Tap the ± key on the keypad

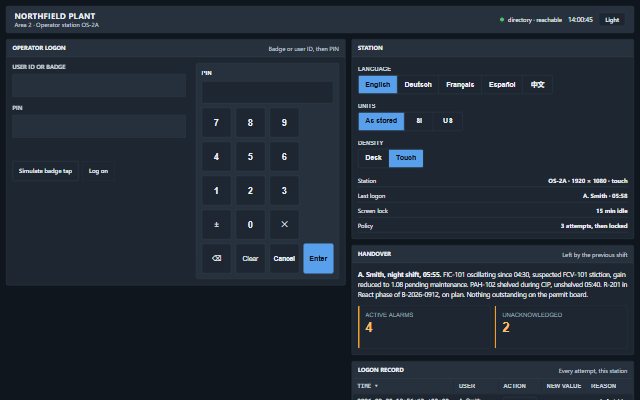point(216,224)
